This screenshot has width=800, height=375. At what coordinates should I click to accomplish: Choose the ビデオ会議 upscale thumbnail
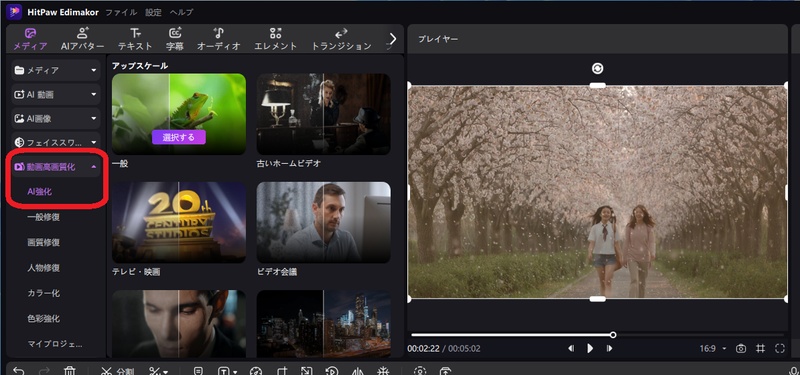(323, 222)
